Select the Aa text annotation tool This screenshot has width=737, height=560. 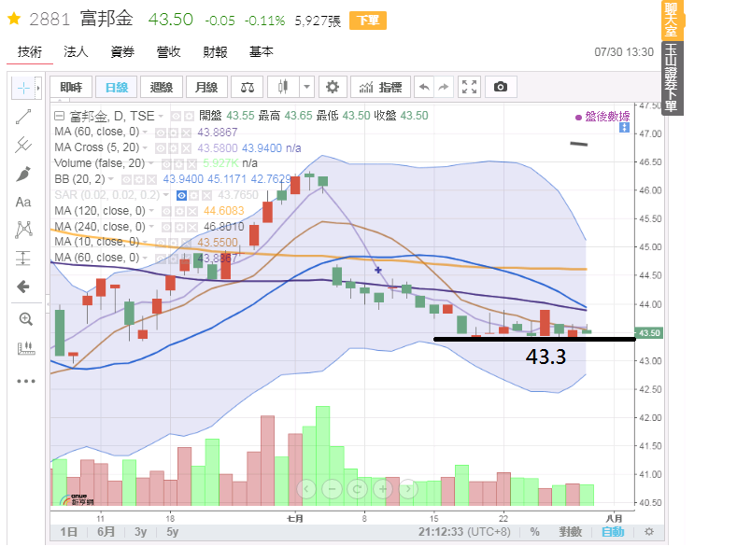(x=23, y=202)
